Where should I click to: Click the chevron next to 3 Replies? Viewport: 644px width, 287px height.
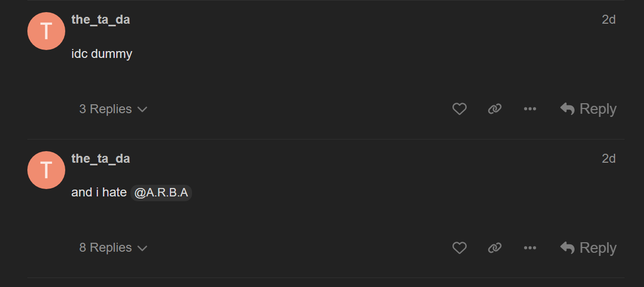142,110
